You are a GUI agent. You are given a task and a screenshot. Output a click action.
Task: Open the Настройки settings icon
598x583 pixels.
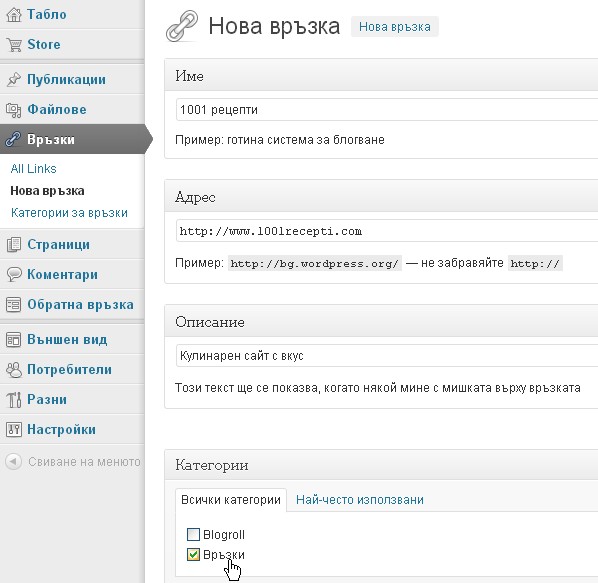click(x=14, y=430)
